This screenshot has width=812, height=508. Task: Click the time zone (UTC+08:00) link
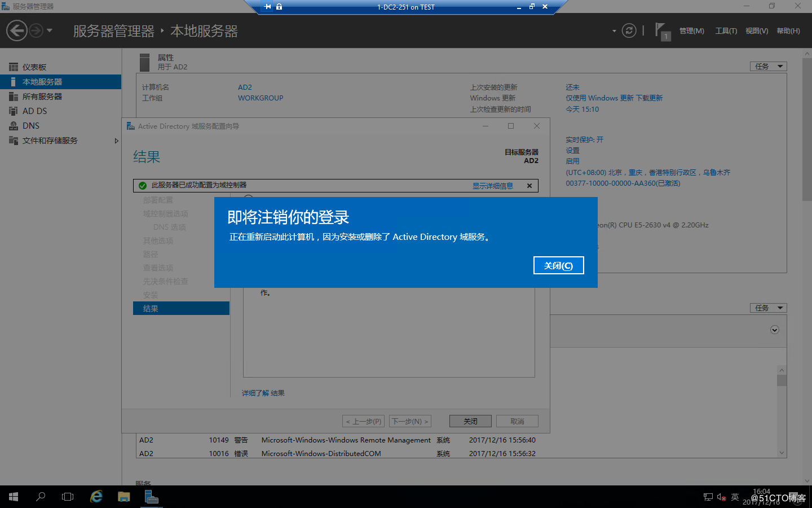(x=648, y=173)
